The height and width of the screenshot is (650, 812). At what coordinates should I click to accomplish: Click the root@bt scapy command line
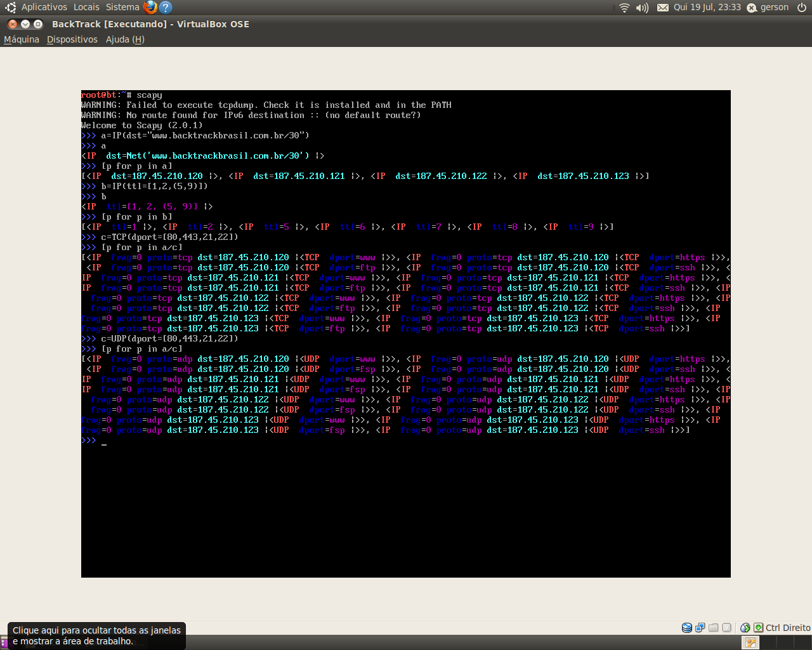(122, 95)
